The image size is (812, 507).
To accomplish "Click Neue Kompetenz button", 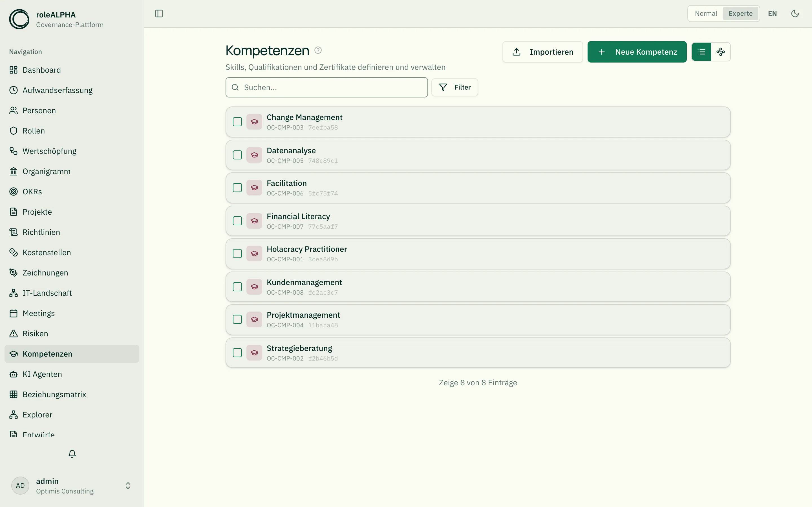I will pos(637,52).
